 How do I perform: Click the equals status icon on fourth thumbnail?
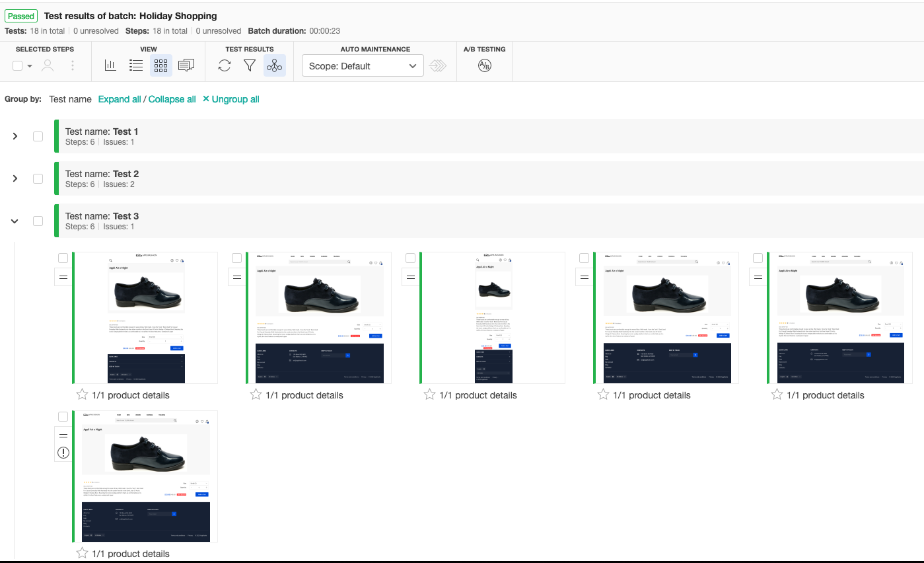585,277
